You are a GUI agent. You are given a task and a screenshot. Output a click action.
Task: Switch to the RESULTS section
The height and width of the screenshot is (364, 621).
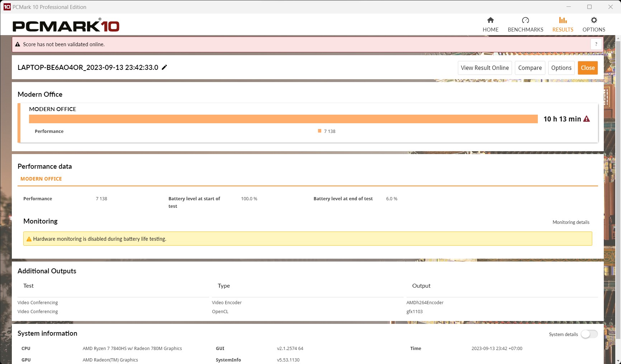tap(563, 24)
